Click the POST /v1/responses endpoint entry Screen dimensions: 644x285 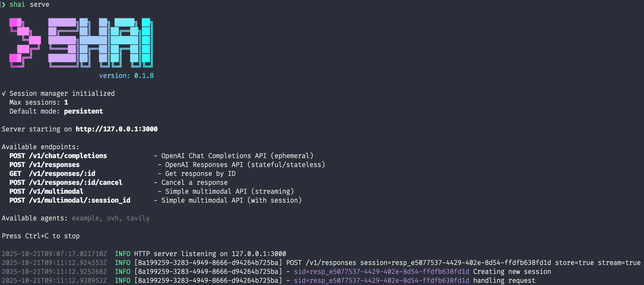click(45, 165)
